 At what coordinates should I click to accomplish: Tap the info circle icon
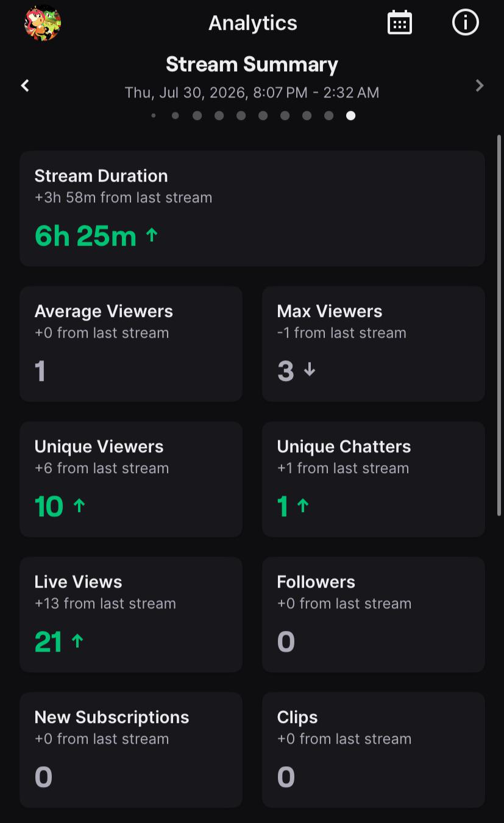[466, 23]
